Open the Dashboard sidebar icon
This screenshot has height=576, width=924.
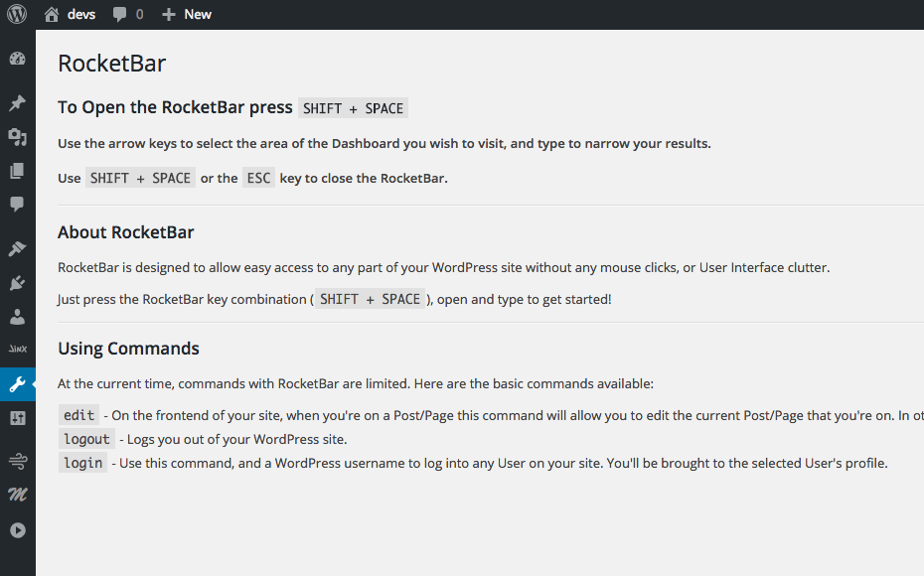point(18,59)
